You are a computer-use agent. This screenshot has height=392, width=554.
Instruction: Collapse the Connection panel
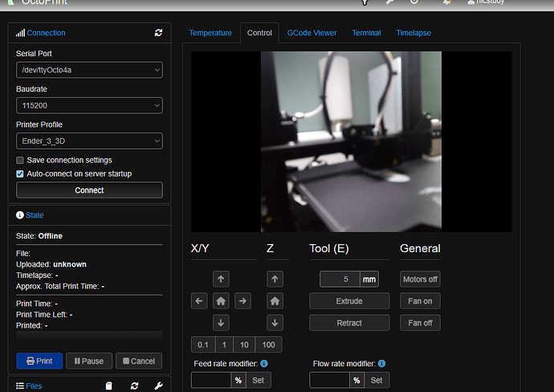46,33
